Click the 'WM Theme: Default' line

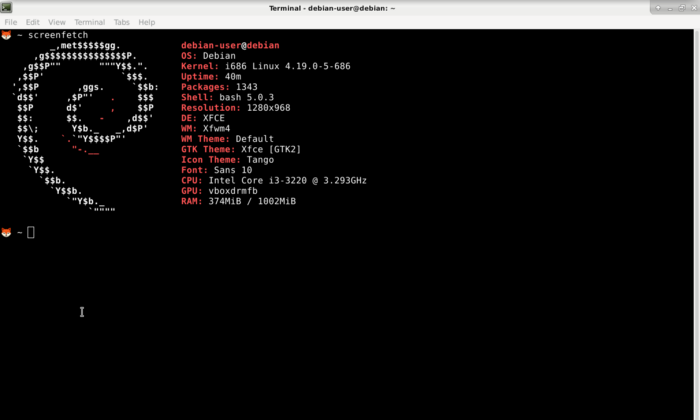pos(227,139)
